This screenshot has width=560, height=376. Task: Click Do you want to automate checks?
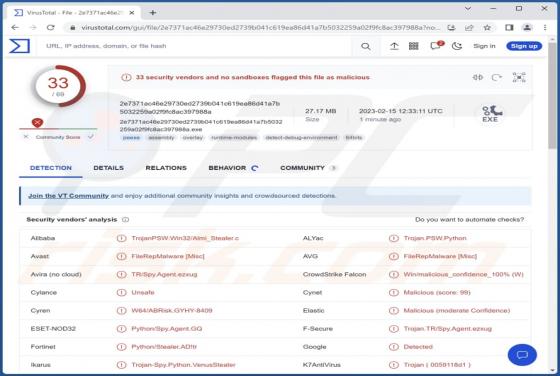click(469, 220)
